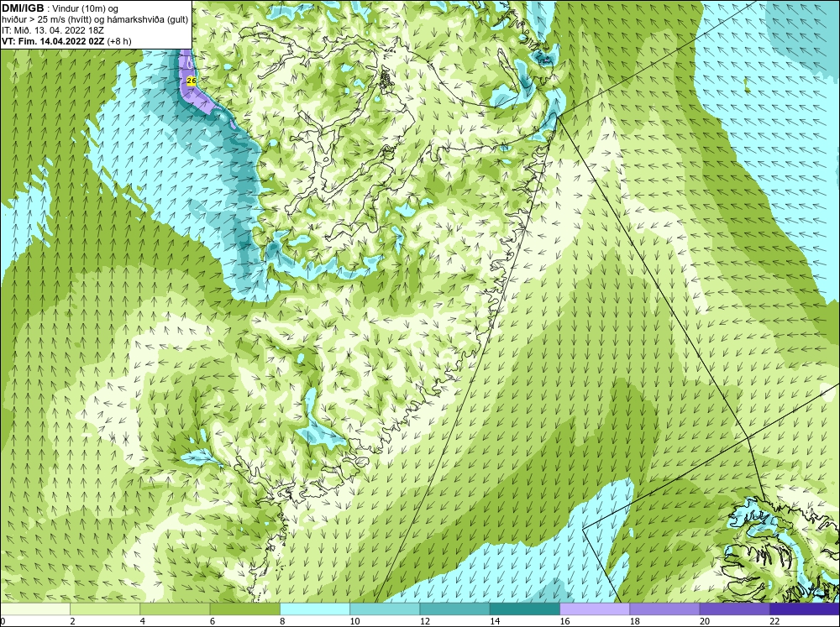Click the 'IT: Mið. 13. 04. 2022 18Z' line
The image size is (840, 627).
[52, 30]
